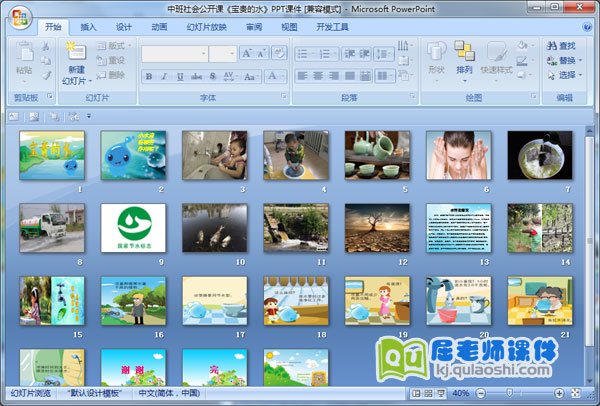Click the Increase Font Size icon

click(x=246, y=53)
